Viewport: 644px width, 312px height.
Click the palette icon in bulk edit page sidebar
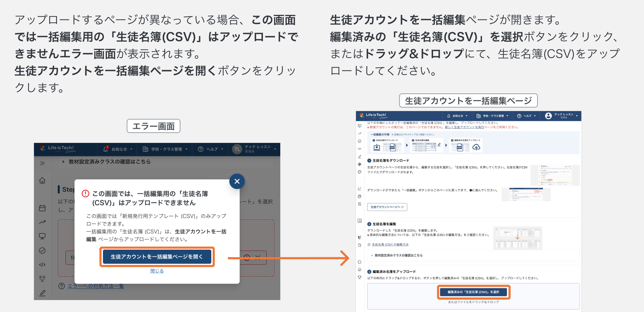pos(360,172)
